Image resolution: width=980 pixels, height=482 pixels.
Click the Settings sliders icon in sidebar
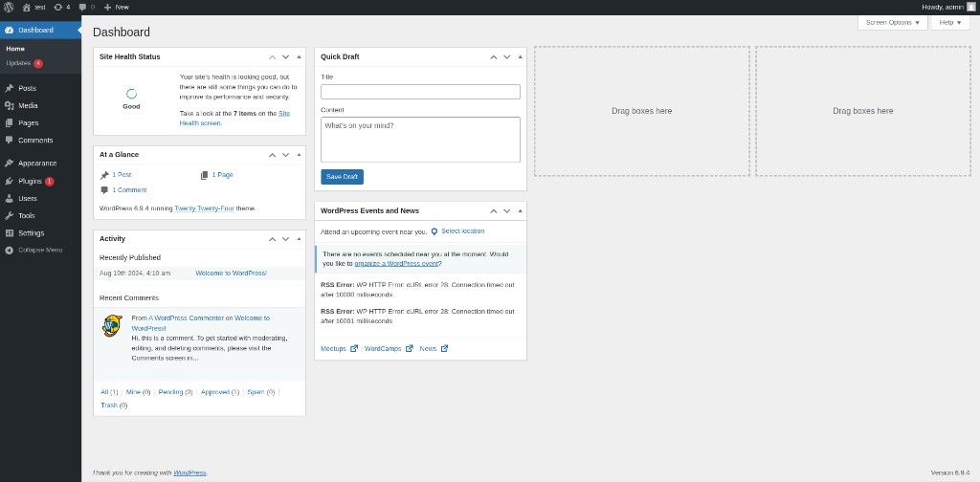pyautogui.click(x=9, y=233)
